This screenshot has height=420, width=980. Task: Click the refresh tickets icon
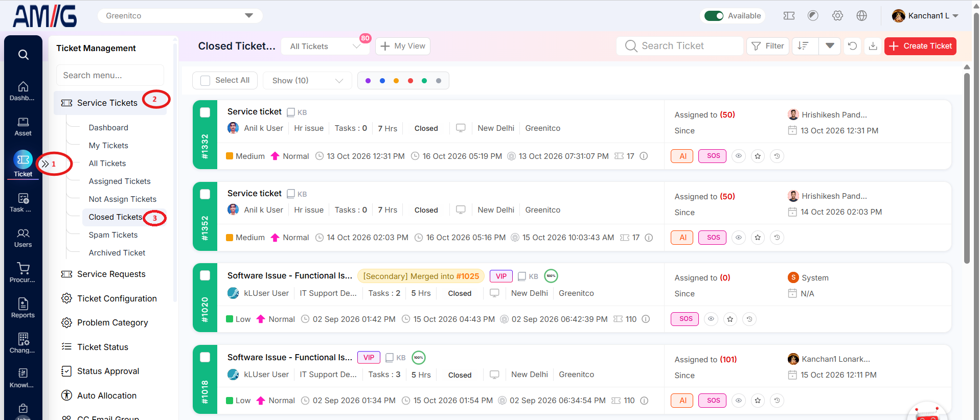tap(852, 46)
